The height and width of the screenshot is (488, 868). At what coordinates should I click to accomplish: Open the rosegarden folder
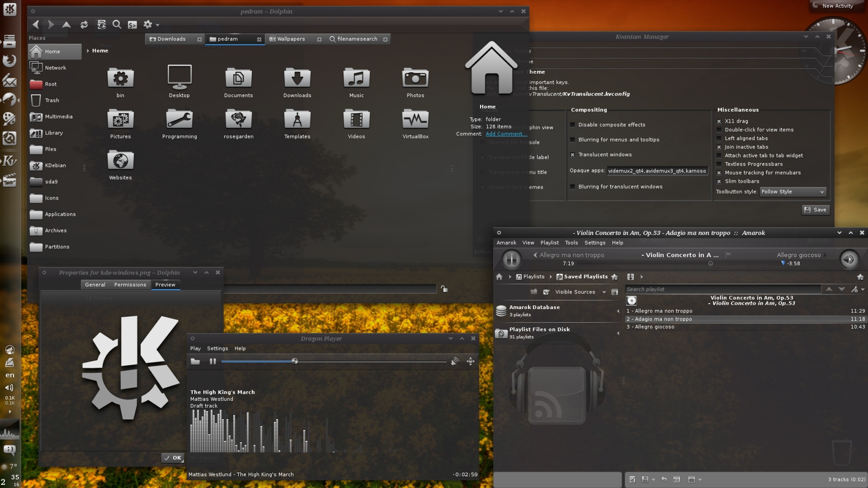(x=239, y=124)
